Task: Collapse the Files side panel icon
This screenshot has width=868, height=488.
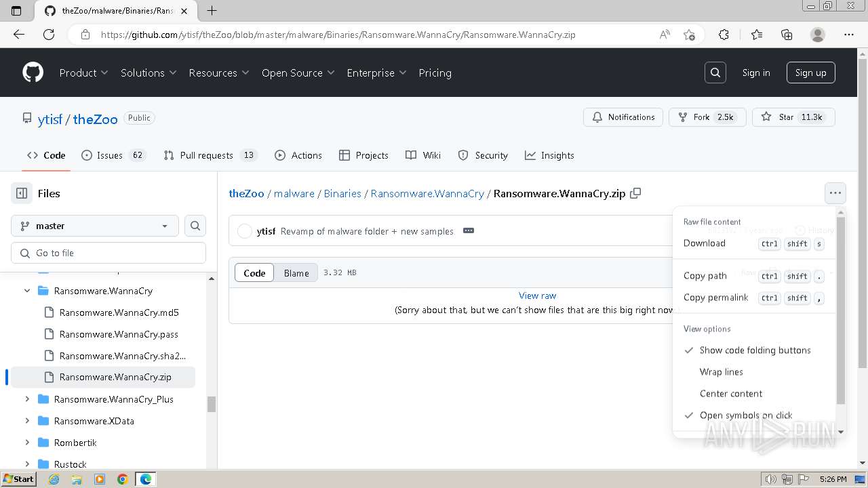Action: [x=22, y=193]
